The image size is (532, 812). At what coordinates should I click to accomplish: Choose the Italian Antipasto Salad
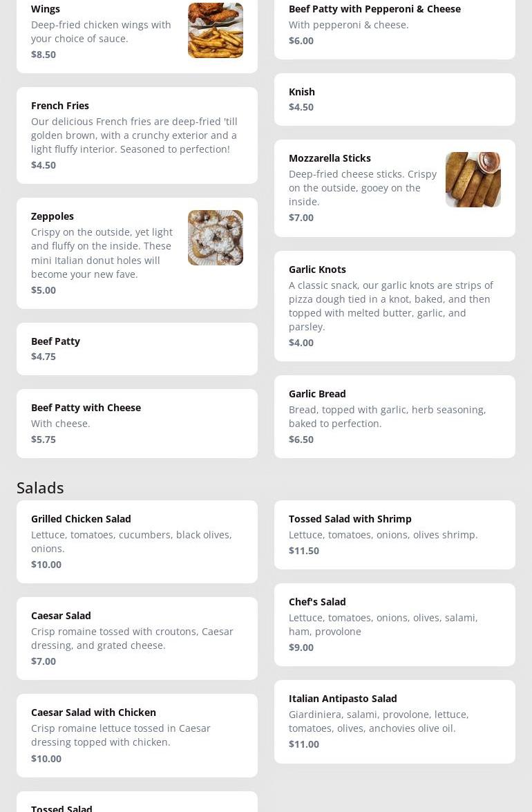click(x=343, y=699)
